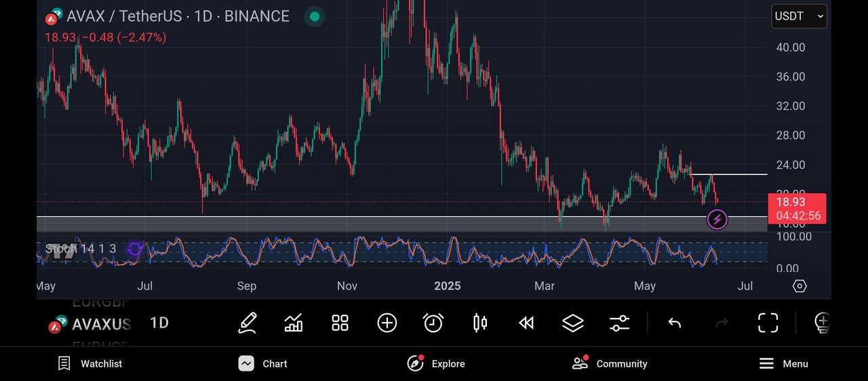Image resolution: width=868 pixels, height=381 pixels.
Task: Select the Stoch 14 1 3 indicator label
Action: click(80, 249)
